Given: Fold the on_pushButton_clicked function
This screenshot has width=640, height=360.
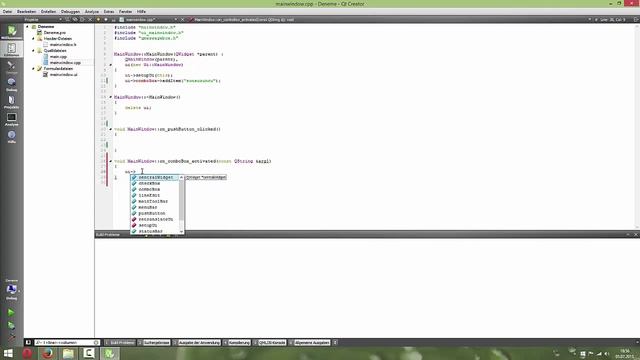Looking at the screenshot, I should point(110,129).
